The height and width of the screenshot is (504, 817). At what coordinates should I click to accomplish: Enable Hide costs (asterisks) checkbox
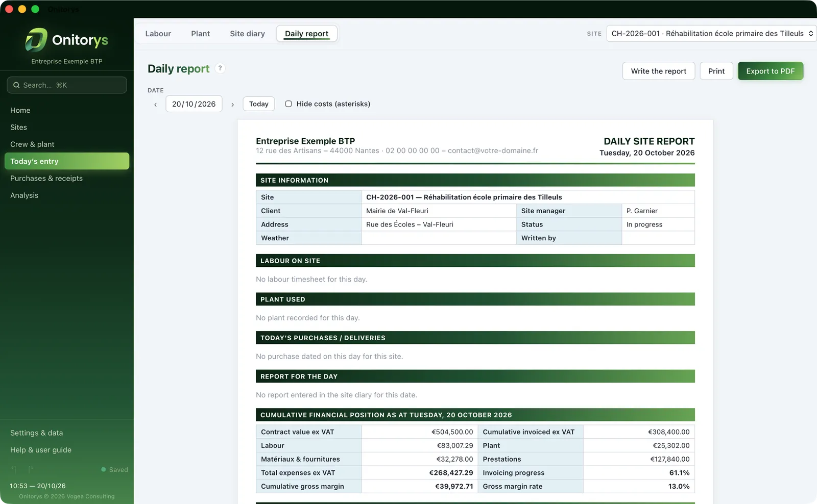[289, 104]
